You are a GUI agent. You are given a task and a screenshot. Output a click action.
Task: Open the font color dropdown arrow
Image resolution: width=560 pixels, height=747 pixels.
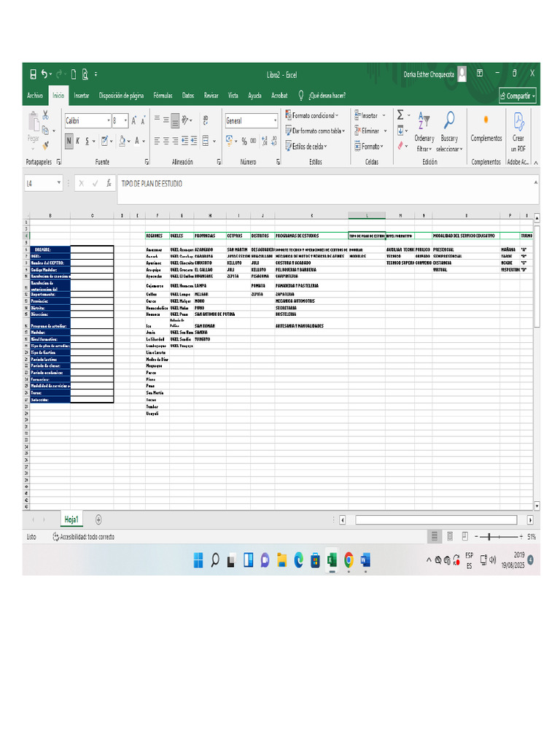click(144, 141)
